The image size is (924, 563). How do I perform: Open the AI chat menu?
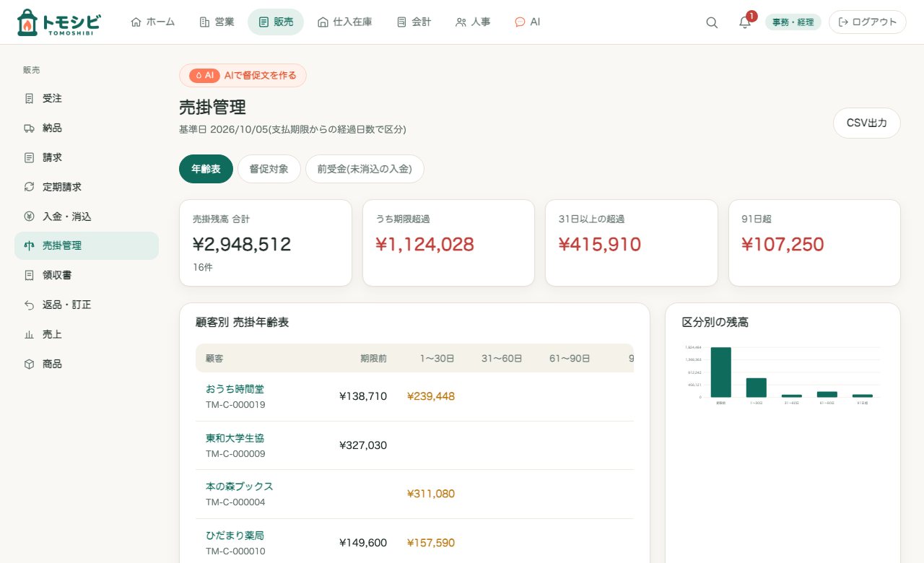point(528,22)
